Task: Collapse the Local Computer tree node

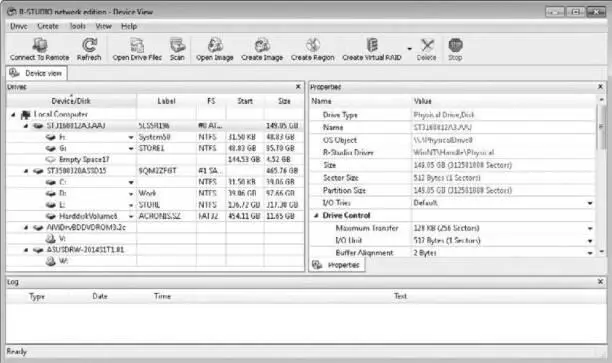Action: pyautogui.click(x=13, y=115)
